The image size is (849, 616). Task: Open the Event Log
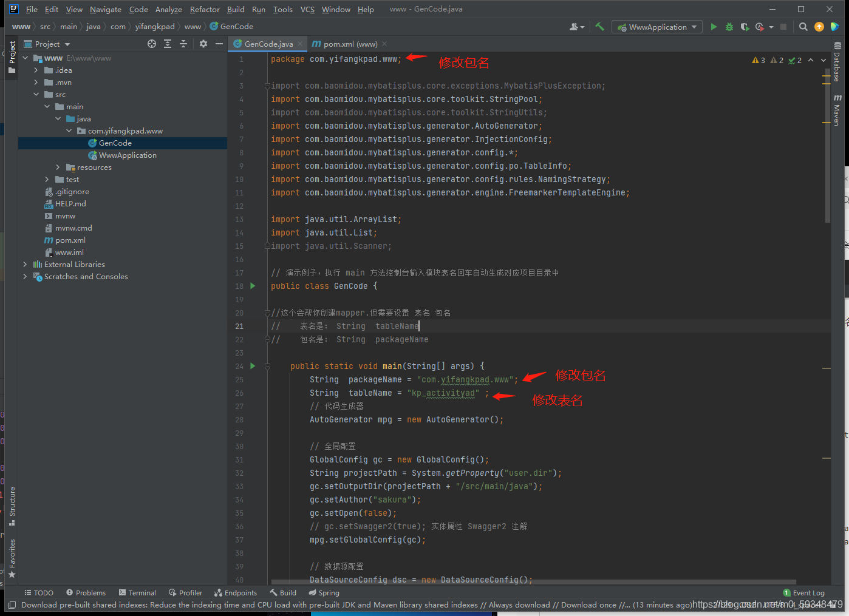point(803,592)
